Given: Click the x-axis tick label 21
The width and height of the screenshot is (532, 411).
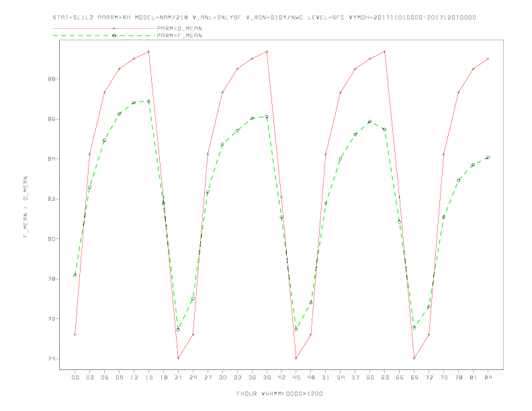Looking at the screenshot, I should click(x=178, y=377).
